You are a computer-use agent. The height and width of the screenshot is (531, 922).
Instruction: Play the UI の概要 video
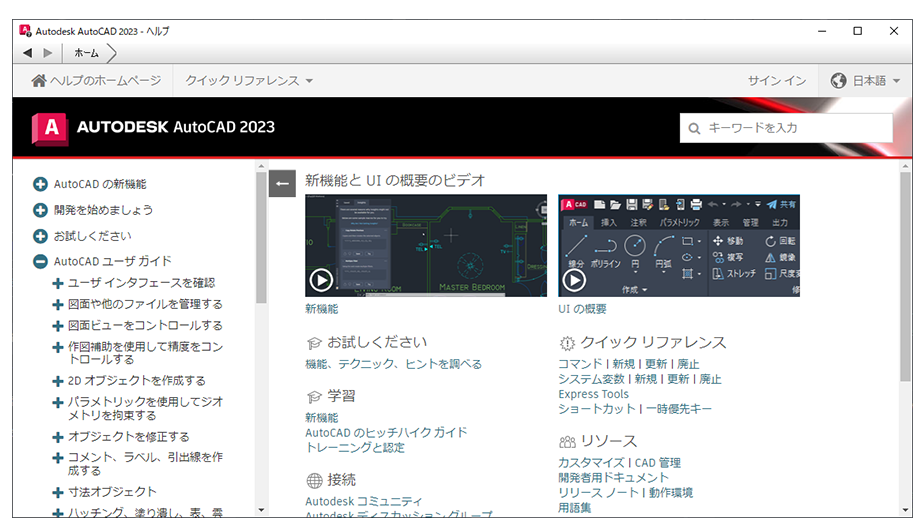(574, 280)
